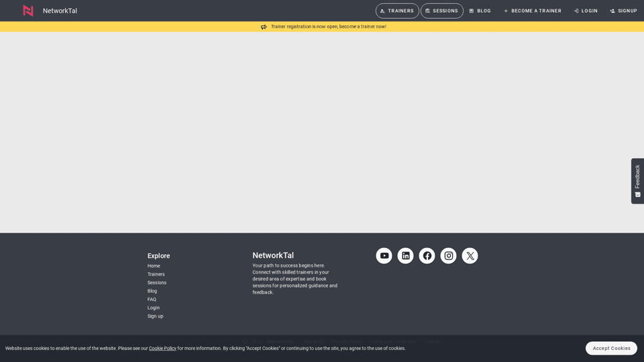Open the NetworkTal LinkedIn page
This screenshot has width=644, height=362.
tap(405, 255)
